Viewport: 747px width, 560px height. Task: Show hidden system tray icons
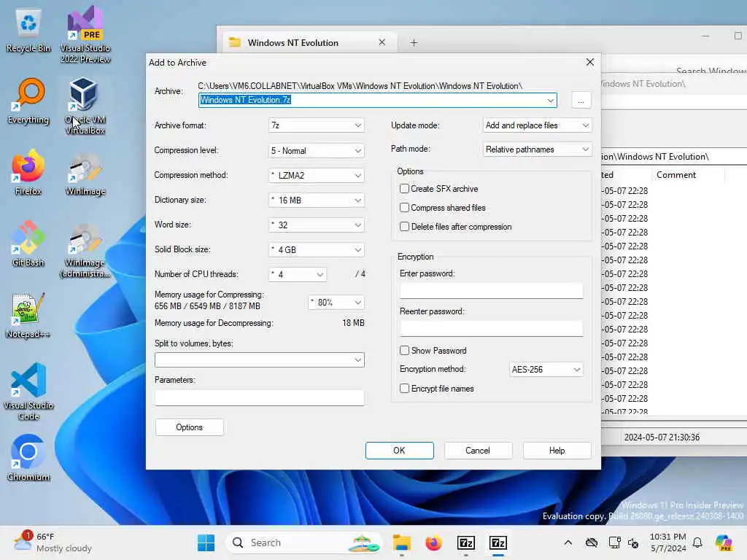click(x=568, y=542)
